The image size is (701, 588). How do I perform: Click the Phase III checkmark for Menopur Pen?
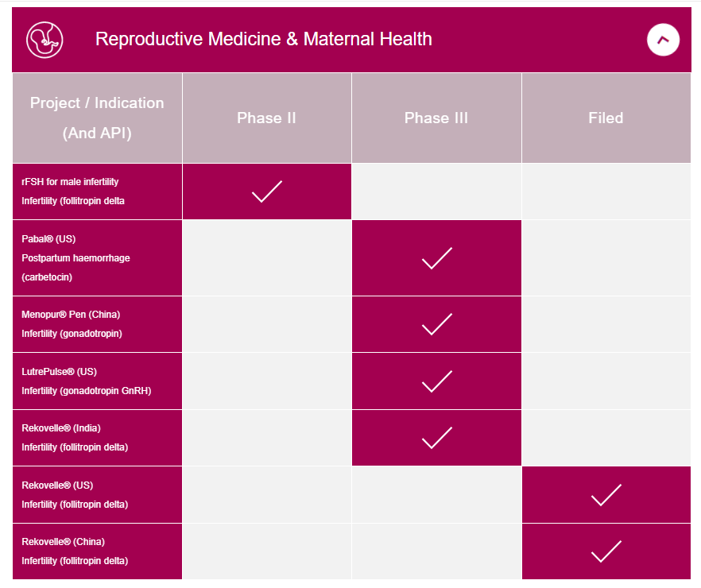tap(436, 324)
